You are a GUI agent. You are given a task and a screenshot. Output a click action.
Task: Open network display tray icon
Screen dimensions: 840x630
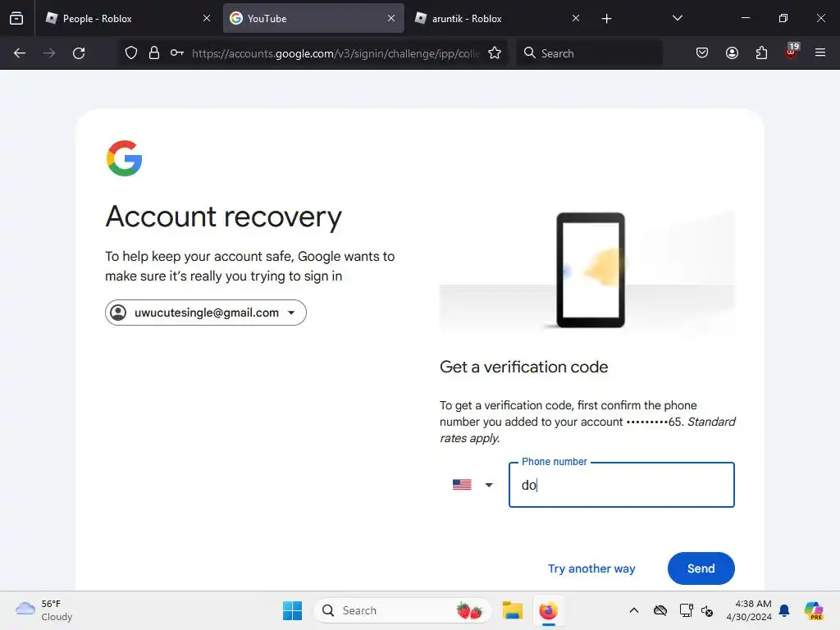click(687, 610)
